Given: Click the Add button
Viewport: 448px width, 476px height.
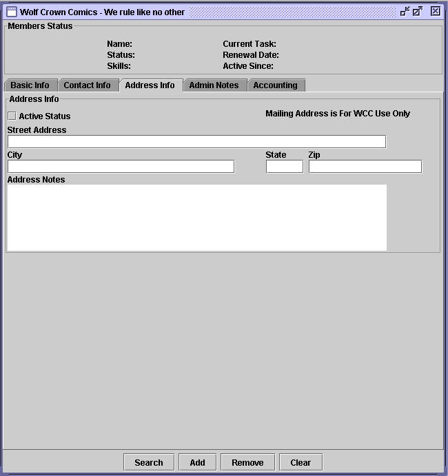Looking at the screenshot, I should click(197, 462).
